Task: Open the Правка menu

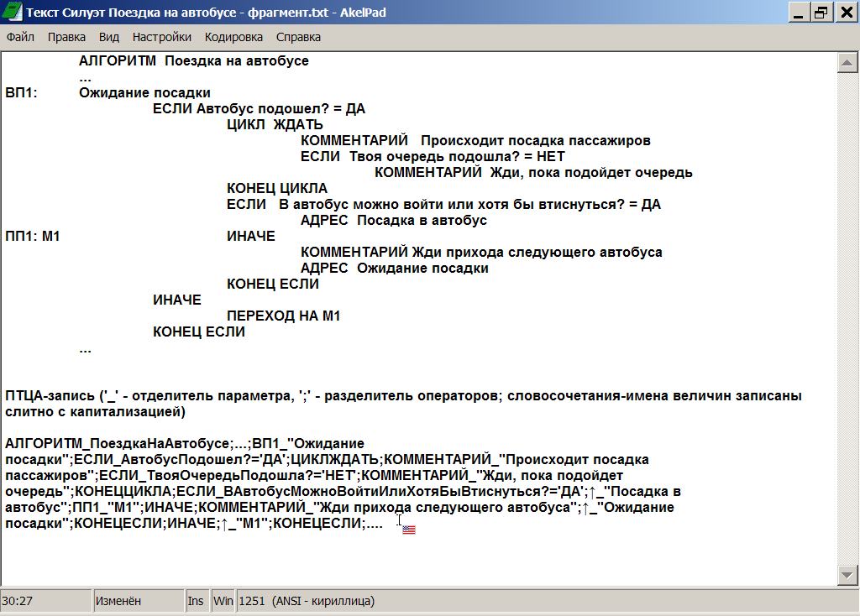Action: [x=66, y=37]
